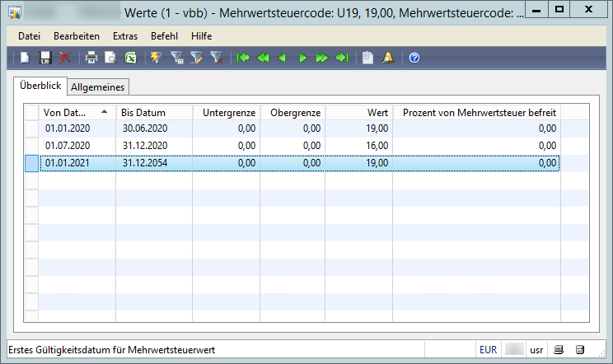Remove filter with funnel X icon
Screen dimensions: 613x364
click(216, 58)
